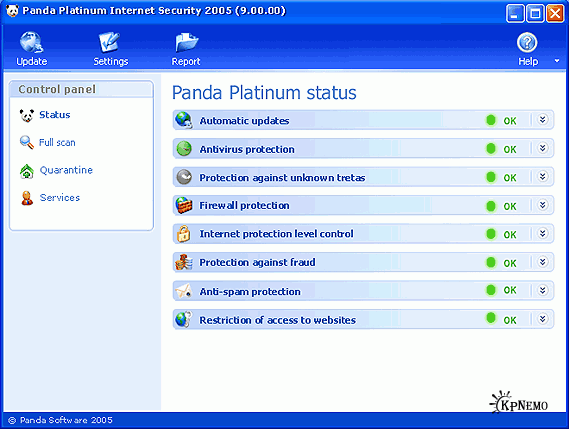Screen dimensions: 569x429
Task: Click the Anti-spam envelope icon
Action: [x=184, y=291]
